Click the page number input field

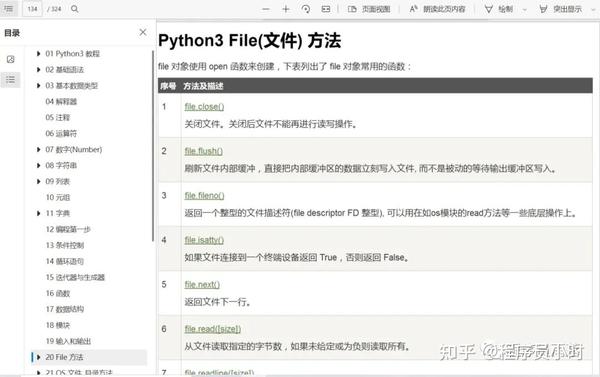point(33,9)
